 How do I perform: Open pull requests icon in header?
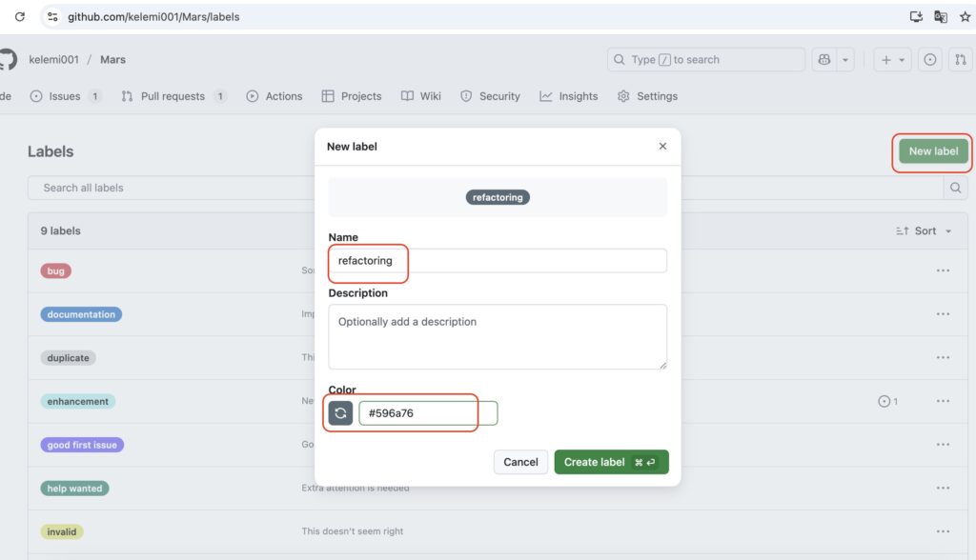pos(961,60)
